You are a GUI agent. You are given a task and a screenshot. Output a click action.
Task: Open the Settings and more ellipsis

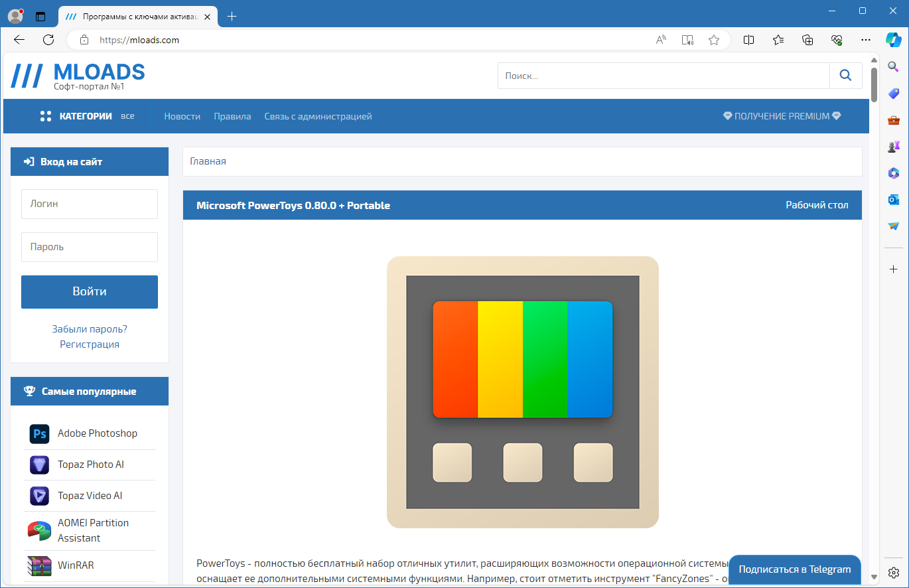866,40
